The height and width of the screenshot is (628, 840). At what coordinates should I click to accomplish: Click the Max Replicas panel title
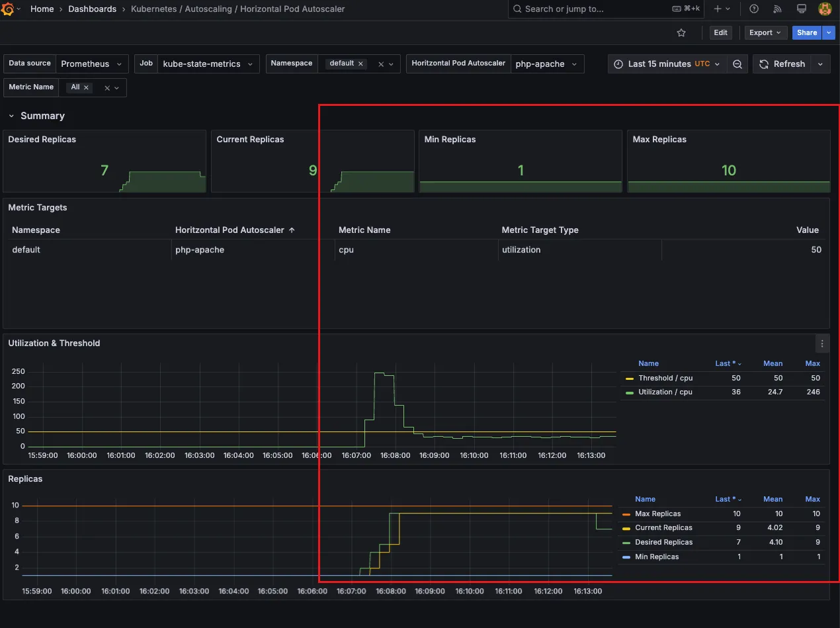click(659, 140)
